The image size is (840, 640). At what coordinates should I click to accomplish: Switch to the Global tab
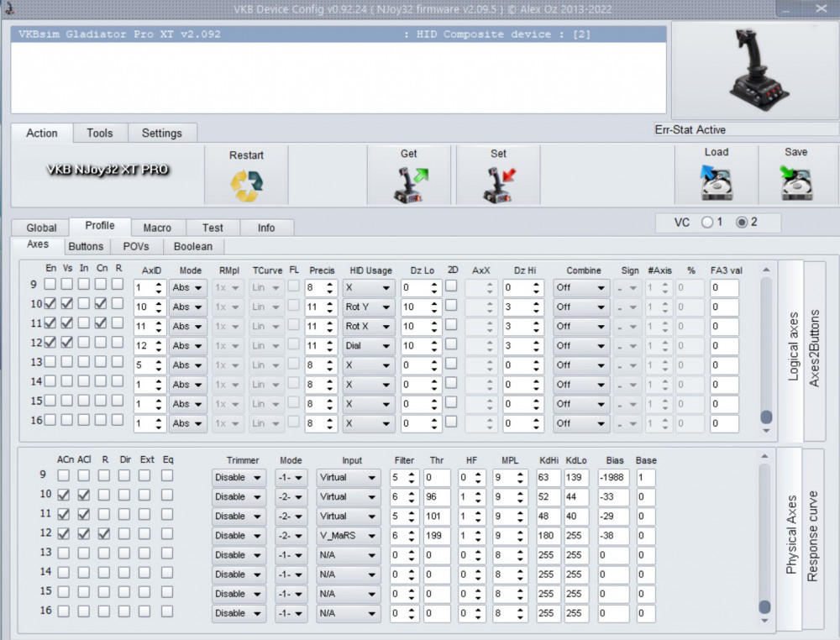[x=41, y=228]
